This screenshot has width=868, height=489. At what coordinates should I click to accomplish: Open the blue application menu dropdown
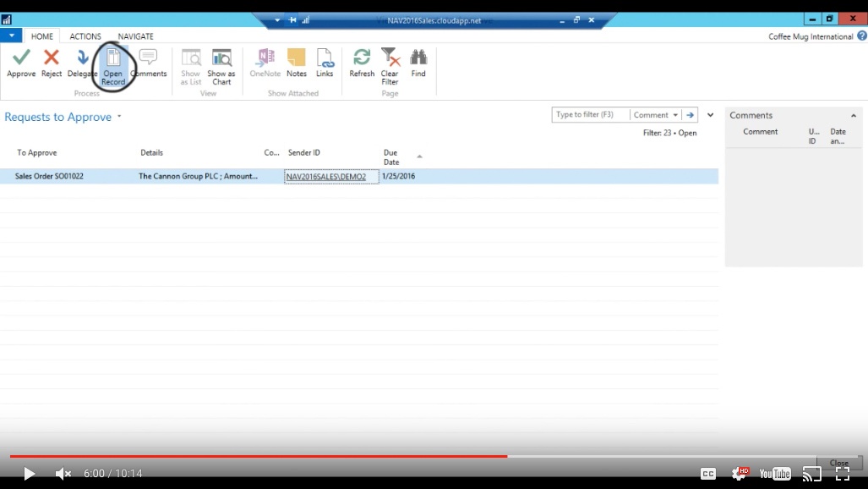point(11,36)
